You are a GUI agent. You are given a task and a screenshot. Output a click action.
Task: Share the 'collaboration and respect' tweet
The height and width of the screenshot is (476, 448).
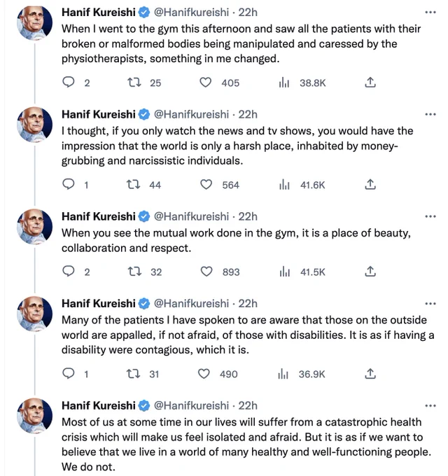pyautogui.click(x=370, y=272)
